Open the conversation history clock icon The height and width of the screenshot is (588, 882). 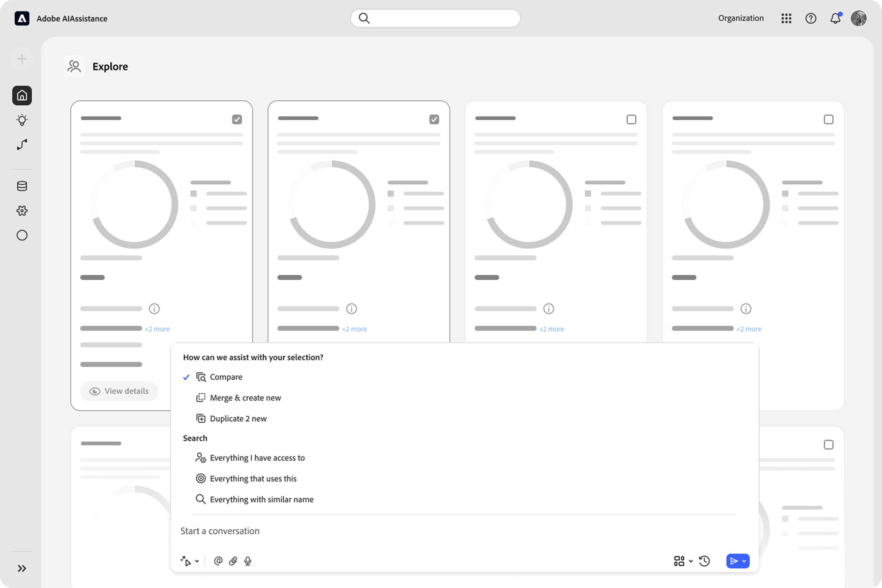(x=704, y=561)
